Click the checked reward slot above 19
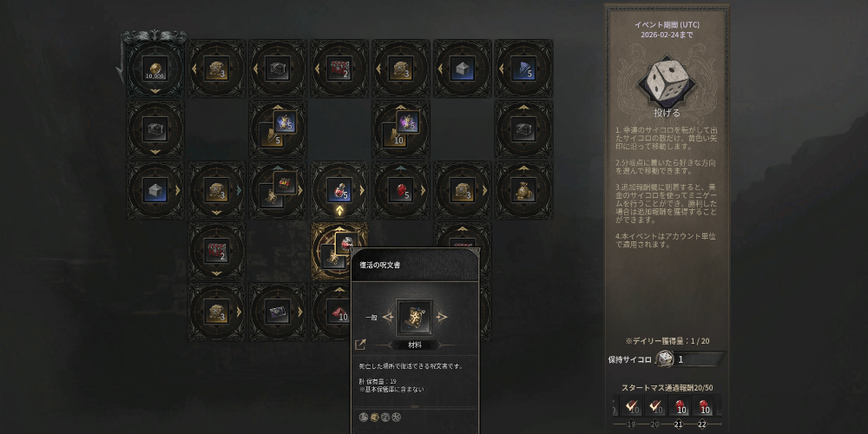This screenshot has height=434, width=868. tap(631, 408)
